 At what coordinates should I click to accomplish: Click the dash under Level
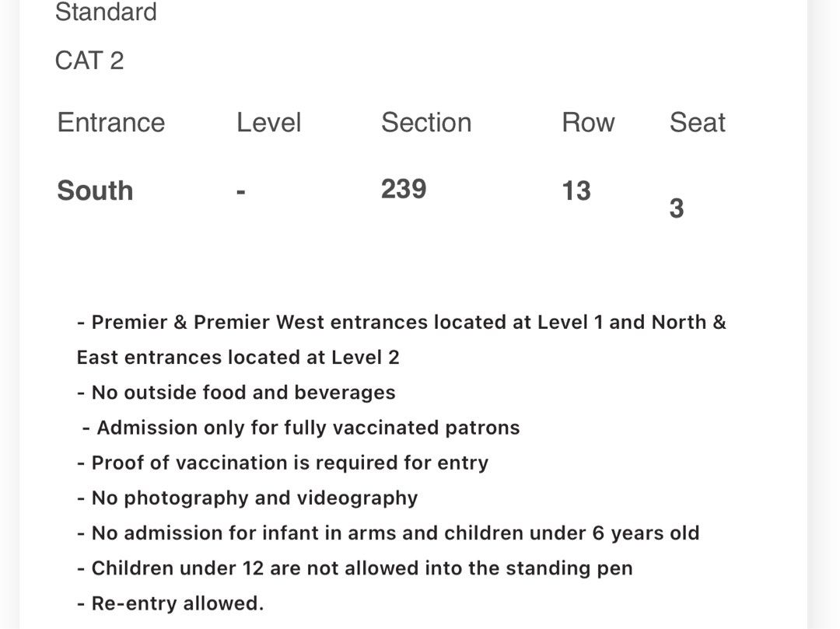click(x=241, y=191)
